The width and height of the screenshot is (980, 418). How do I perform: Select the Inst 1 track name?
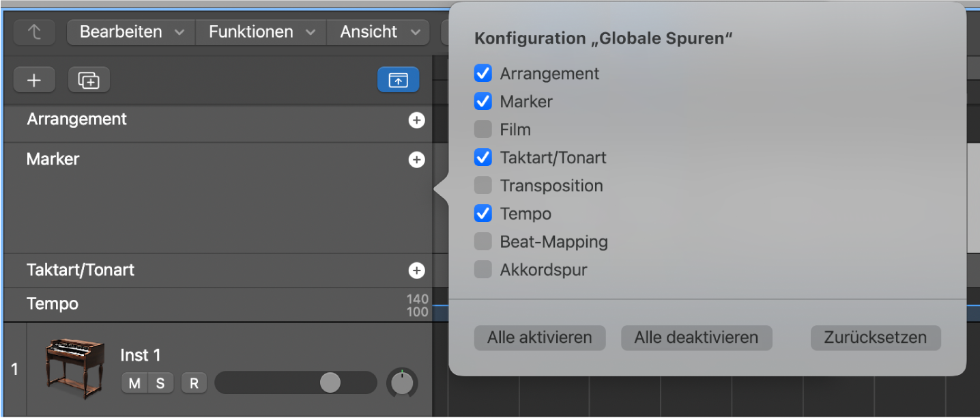pyautogui.click(x=141, y=355)
